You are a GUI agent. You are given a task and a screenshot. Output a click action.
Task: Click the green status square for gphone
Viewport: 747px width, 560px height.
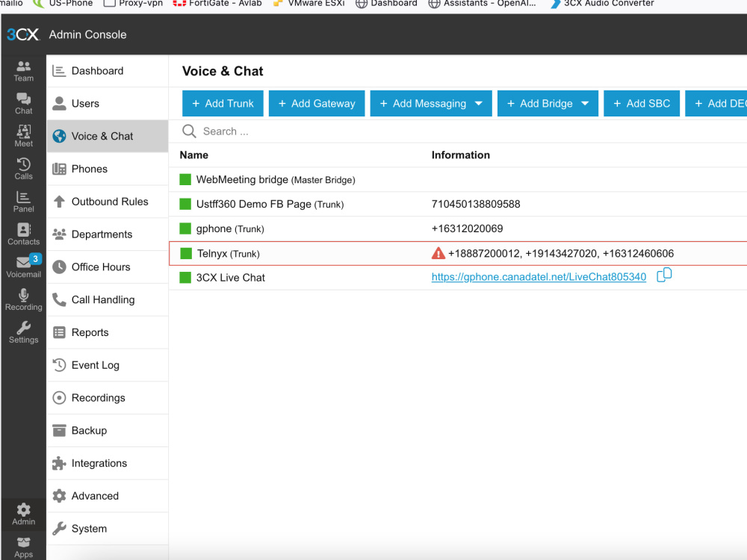185,228
